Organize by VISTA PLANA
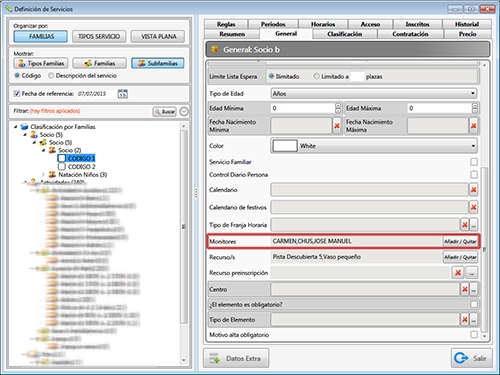Screen dimensions: 500x375 pos(158,36)
